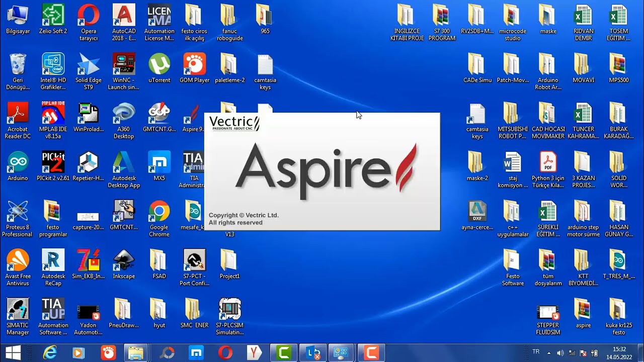The height and width of the screenshot is (362, 644).
Task: Select the MITSUBISHI ROBOT folder
Action: (x=513, y=122)
